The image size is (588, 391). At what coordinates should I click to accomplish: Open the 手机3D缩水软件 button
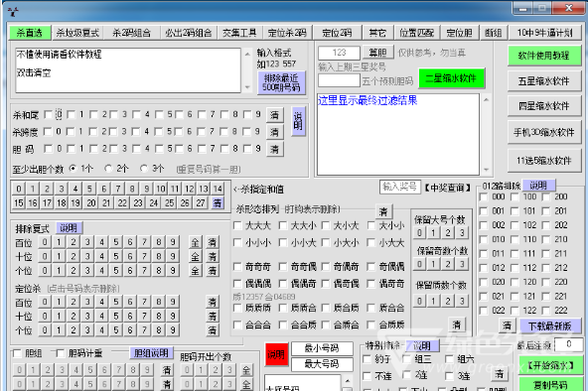pos(543,132)
